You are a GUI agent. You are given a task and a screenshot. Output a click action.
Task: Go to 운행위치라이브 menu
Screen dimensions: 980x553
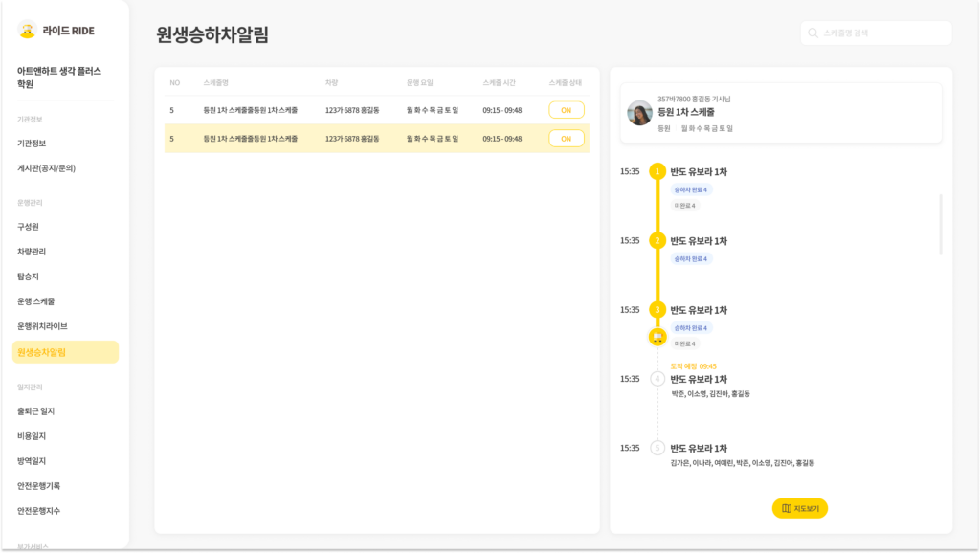coord(42,326)
